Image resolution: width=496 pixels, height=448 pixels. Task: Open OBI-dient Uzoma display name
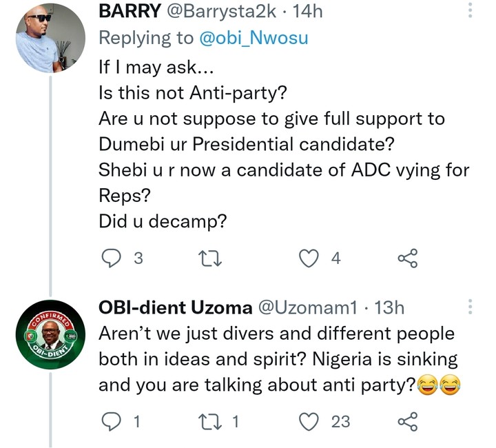tap(174, 308)
